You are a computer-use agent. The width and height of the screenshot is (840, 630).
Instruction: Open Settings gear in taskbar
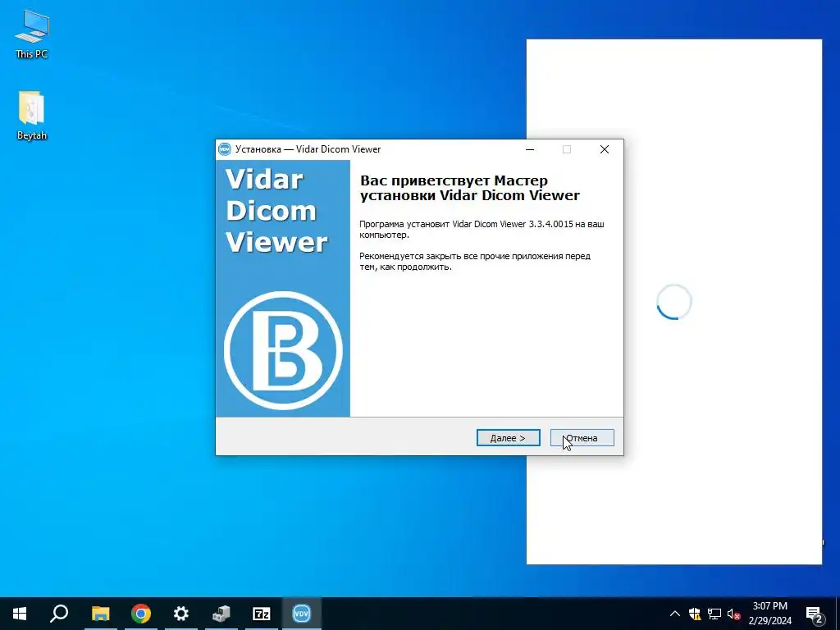coord(181,614)
